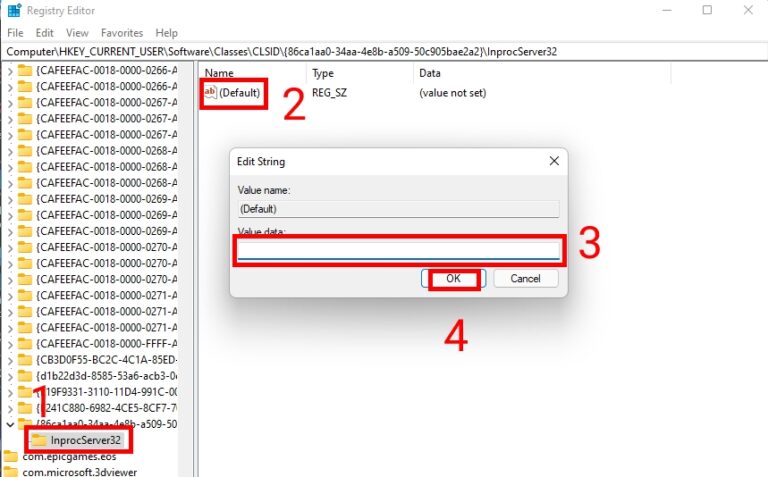Viewport: 768px width, 477px height.
Task: Click into the Value data text field
Action: (398, 250)
